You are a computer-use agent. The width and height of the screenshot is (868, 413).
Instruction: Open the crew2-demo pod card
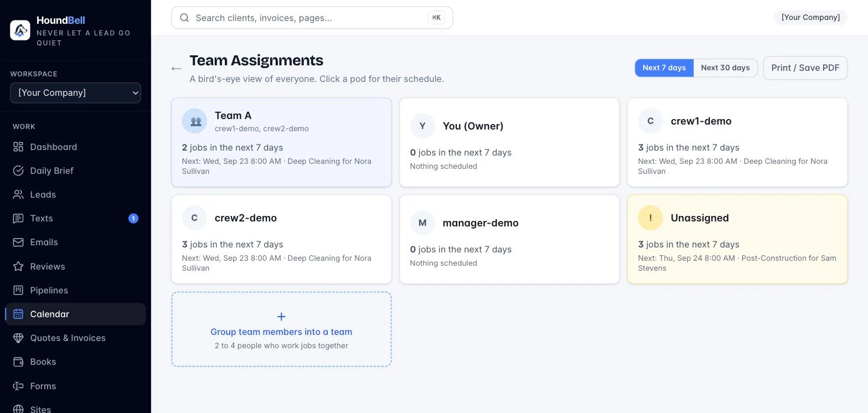(281, 239)
